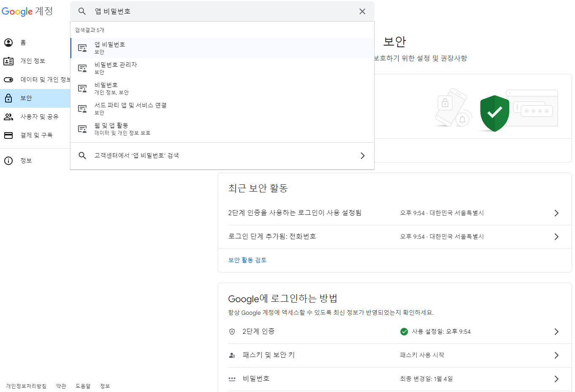Click the dots icon next to 비밀번호 row
This screenshot has width=575, height=392.
pyautogui.click(x=232, y=379)
